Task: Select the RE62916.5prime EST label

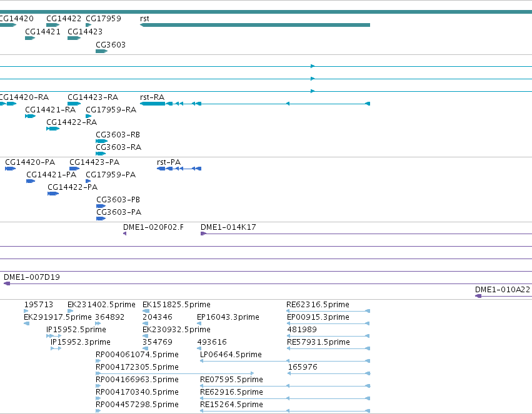Action: click(x=231, y=393)
